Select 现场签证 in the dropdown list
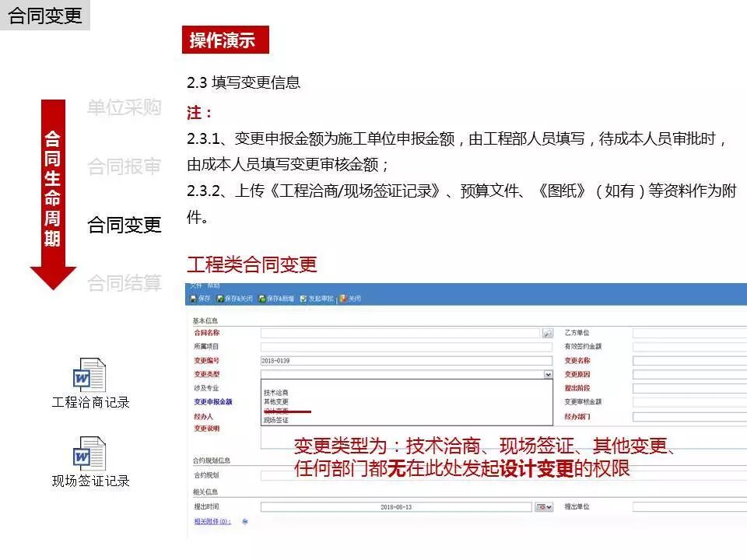Viewport: 747px width, 560px height. (275, 420)
